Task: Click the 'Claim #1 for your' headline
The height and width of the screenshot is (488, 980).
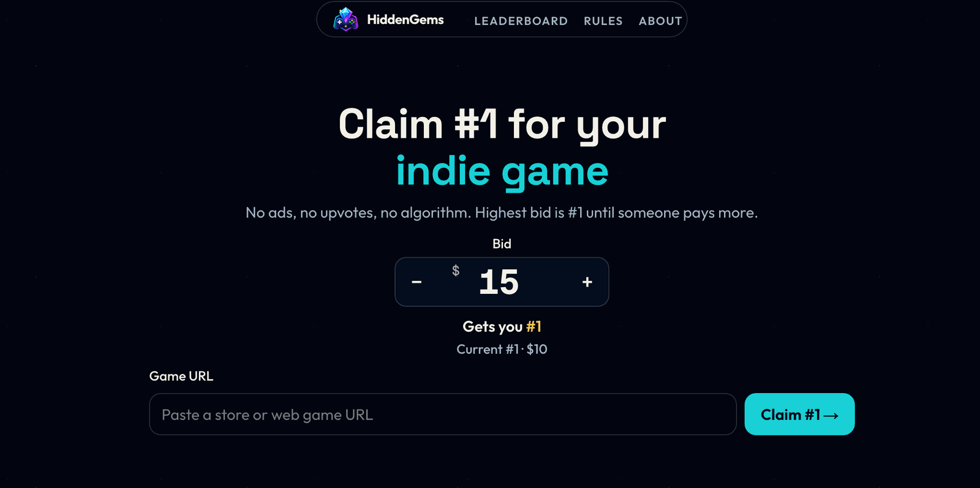Action: point(502,125)
